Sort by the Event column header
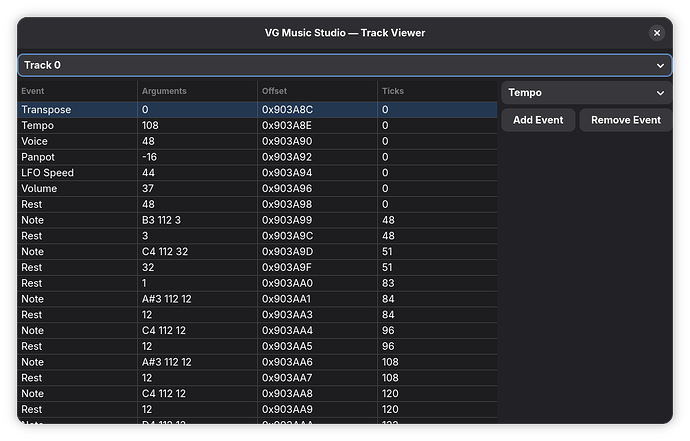The image size is (690, 441). click(x=77, y=91)
